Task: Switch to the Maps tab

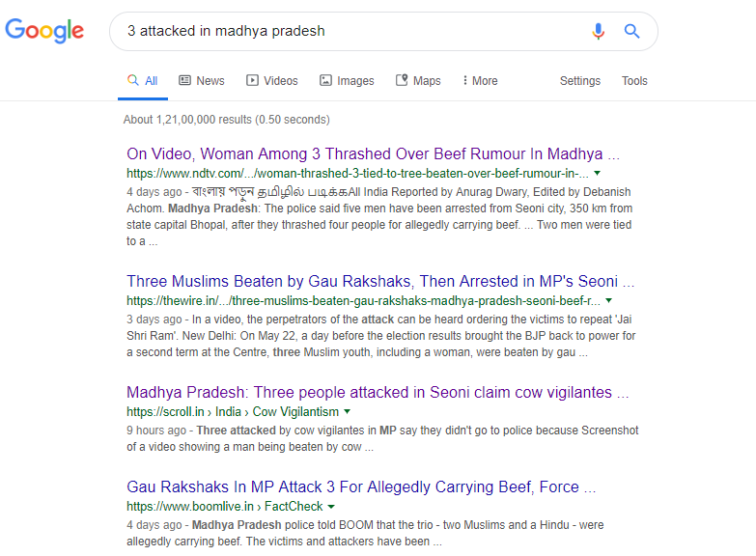Action: (418, 80)
